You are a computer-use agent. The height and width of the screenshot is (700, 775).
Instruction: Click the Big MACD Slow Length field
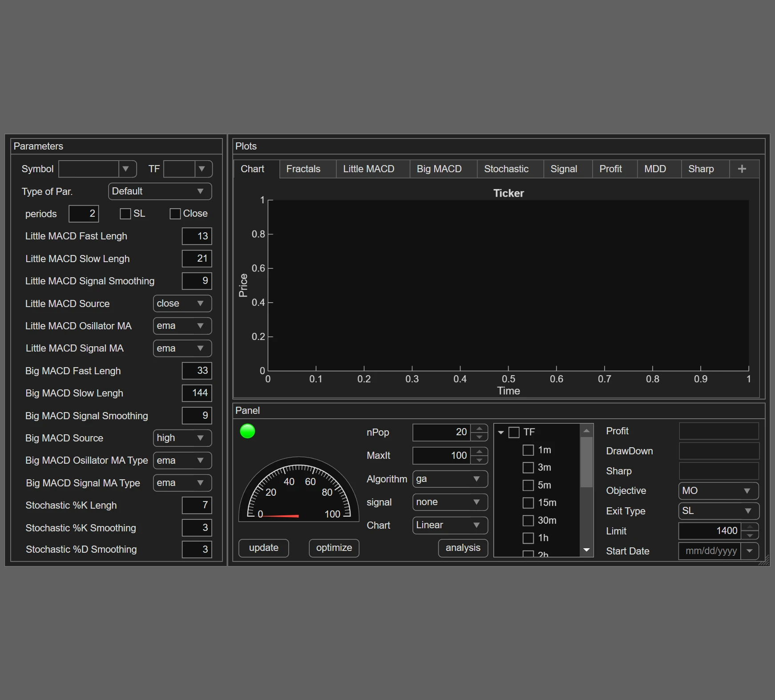click(197, 393)
